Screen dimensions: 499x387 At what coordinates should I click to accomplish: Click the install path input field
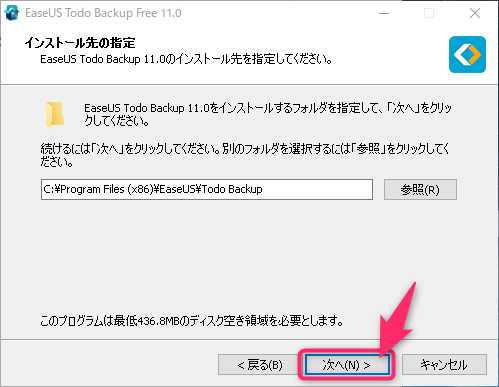[x=207, y=189]
